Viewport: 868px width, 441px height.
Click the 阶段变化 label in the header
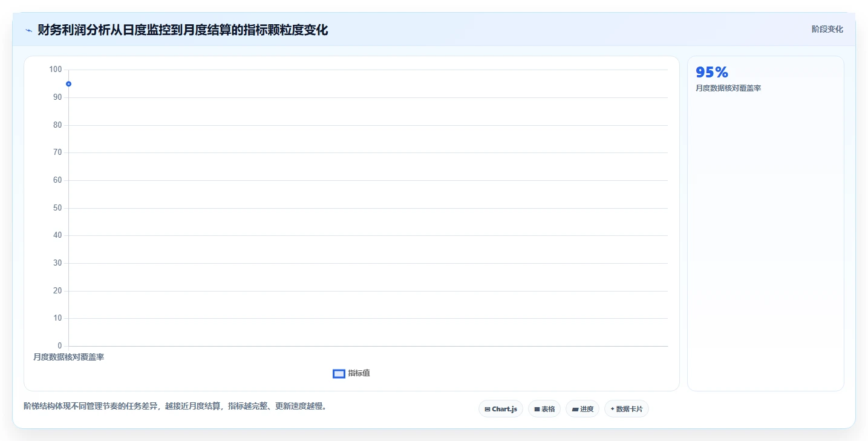tap(827, 29)
